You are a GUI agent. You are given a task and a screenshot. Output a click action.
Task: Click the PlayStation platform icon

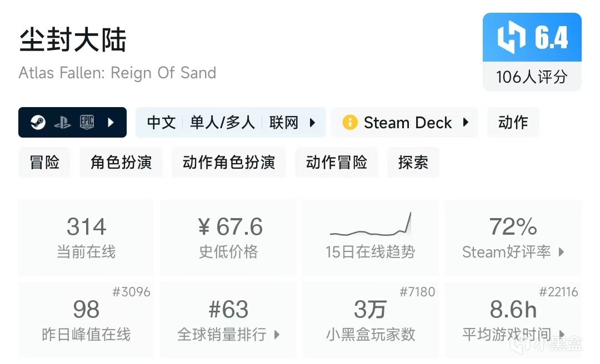(x=62, y=123)
